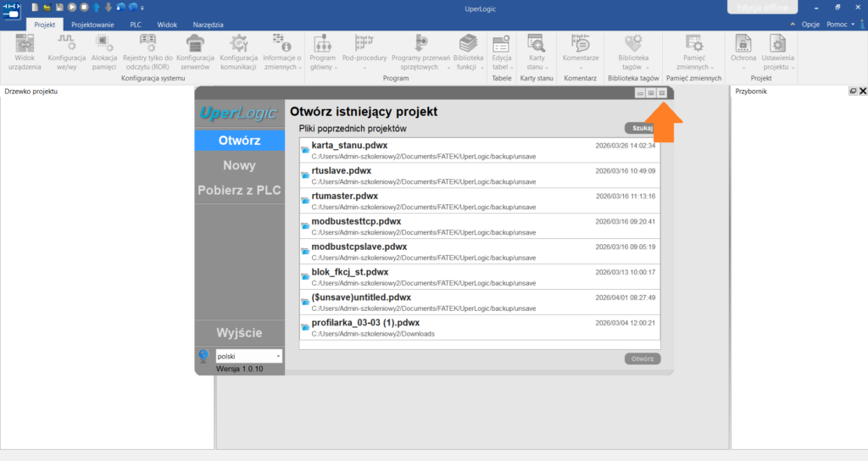868x461 pixels.
Task: Select modbustcpslave.pdwx project file
Action: click(480, 252)
